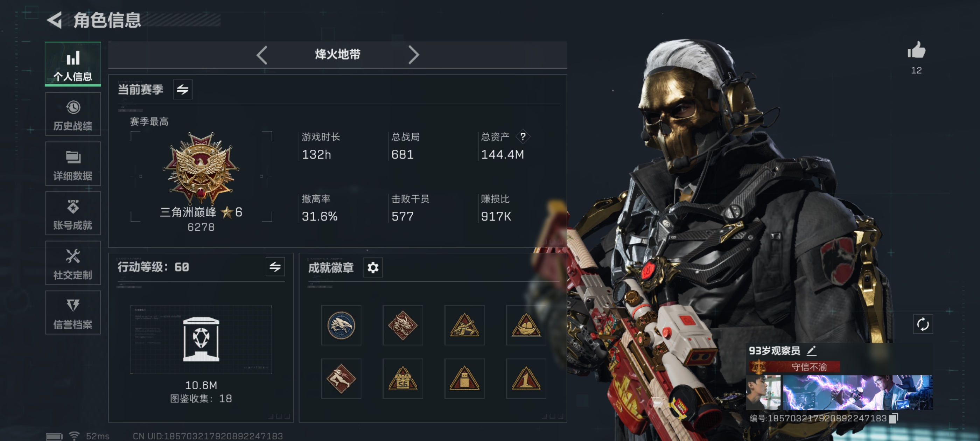Copy the player ID number
980x441 pixels.
click(x=894, y=418)
